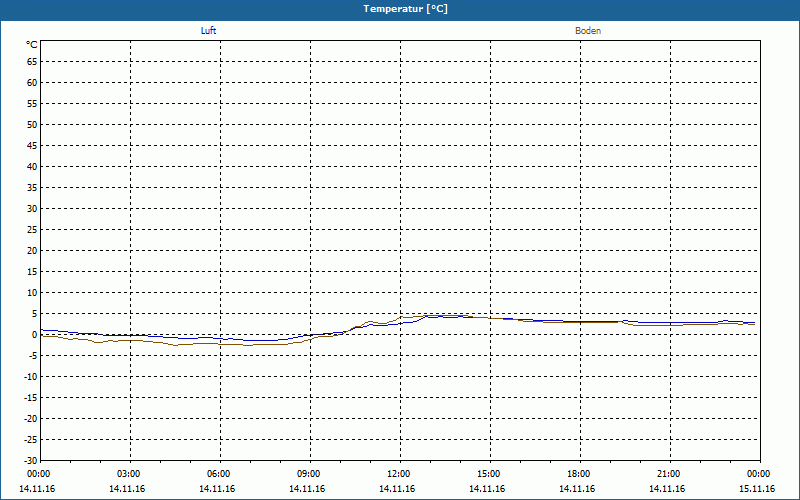Click the 15:00 time axis label
This screenshot has width=800, height=500.
tap(489, 474)
